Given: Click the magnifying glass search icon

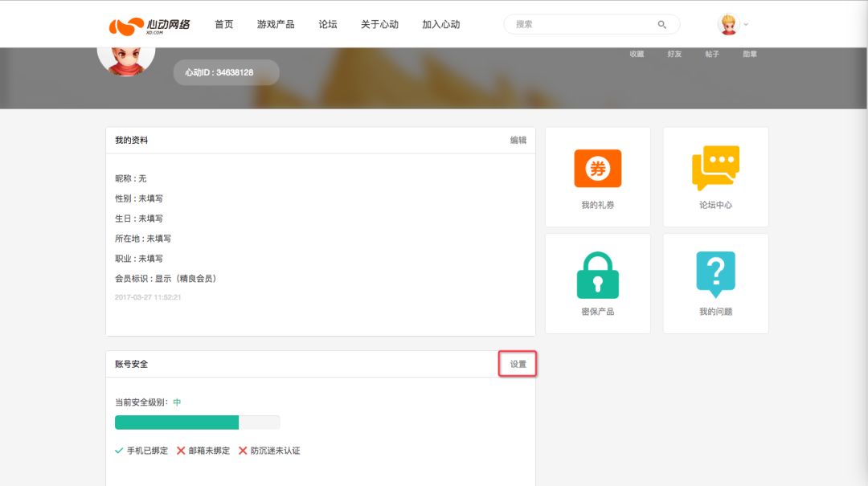Looking at the screenshot, I should click(661, 24).
